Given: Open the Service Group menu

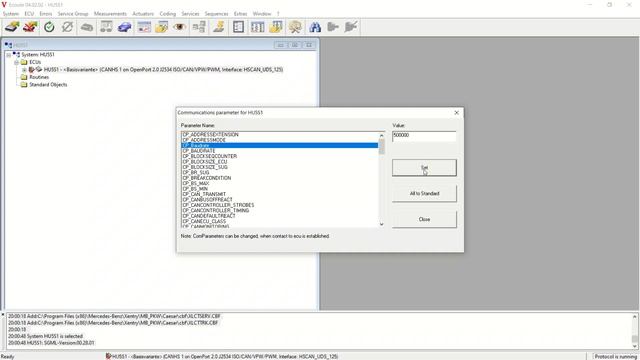Looking at the screenshot, I should coord(73,13).
